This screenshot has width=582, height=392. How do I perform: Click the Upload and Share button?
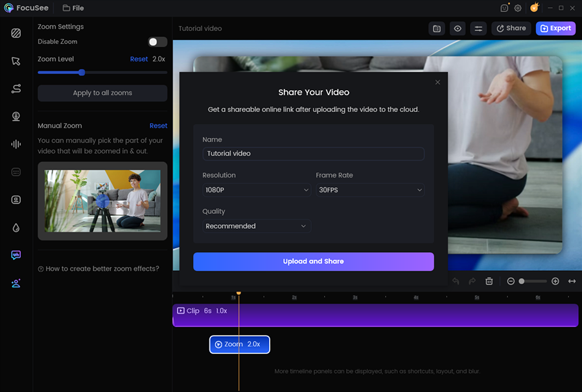(313, 262)
